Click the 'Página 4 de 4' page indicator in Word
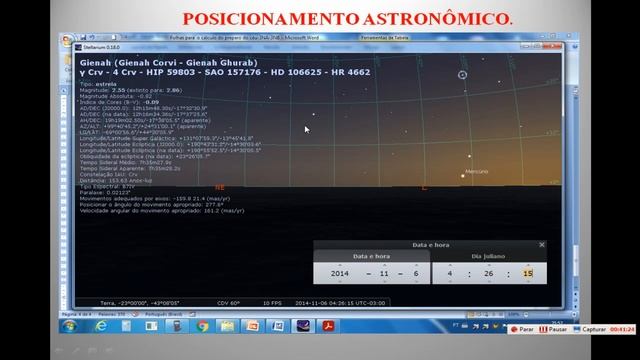640x360 pixels. click(77, 314)
